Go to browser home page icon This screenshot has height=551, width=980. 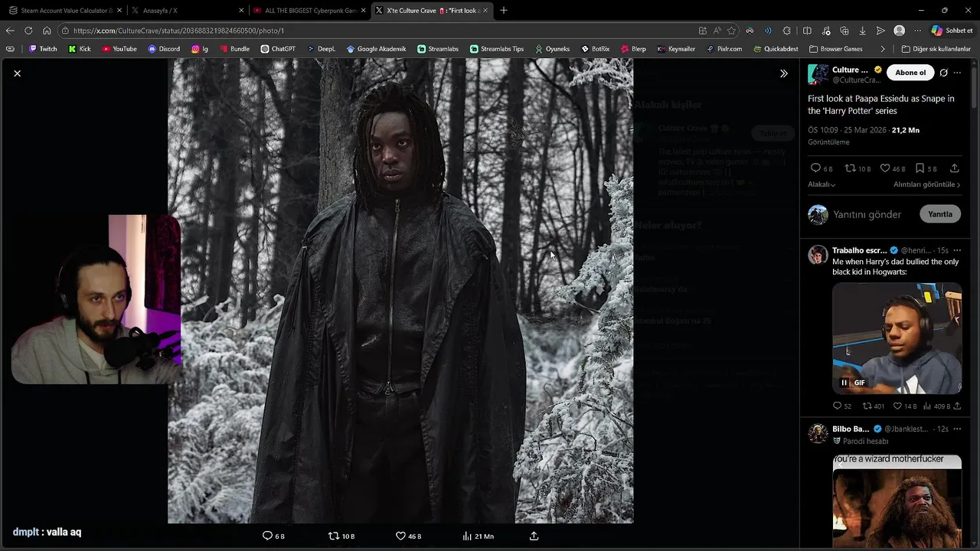pos(47,31)
